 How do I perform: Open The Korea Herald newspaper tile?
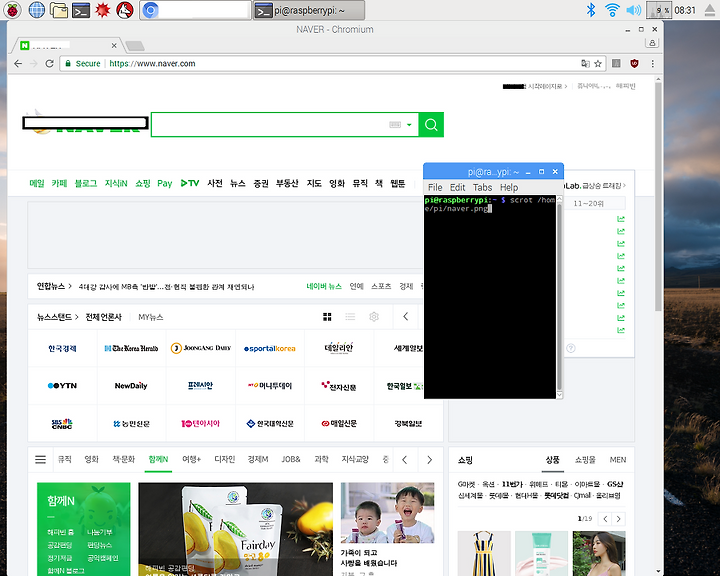tap(131, 348)
